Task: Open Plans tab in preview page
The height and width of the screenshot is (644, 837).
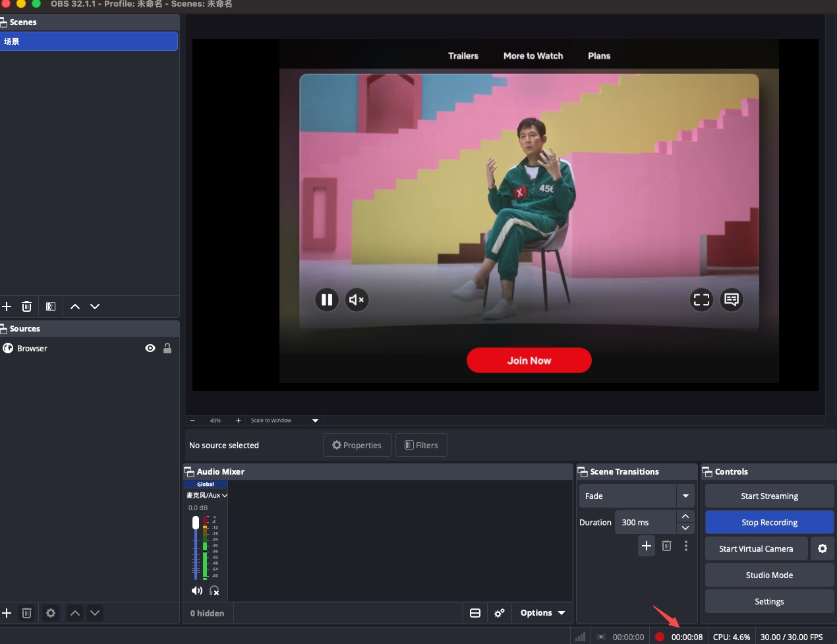Action: pyautogui.click(x=599, y=56)
